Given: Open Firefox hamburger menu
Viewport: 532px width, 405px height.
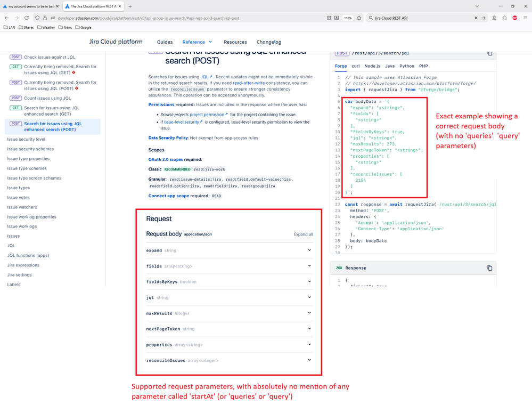Looking at the screenshot, I should (525, 18).
